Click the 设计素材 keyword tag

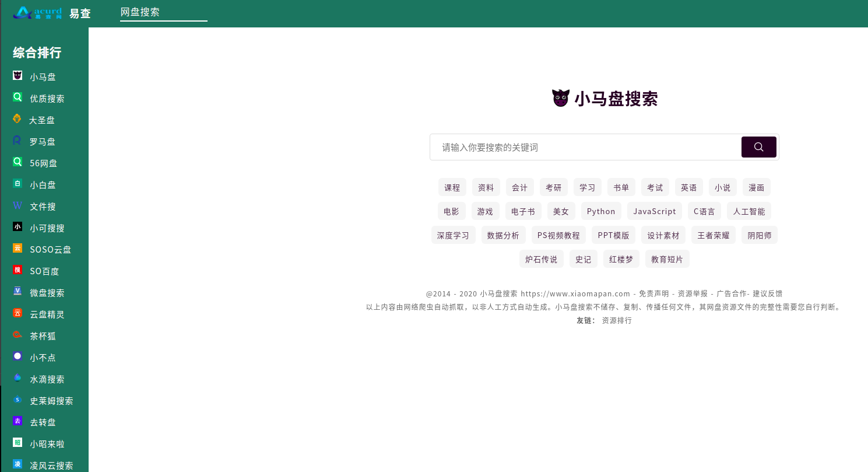663,235
